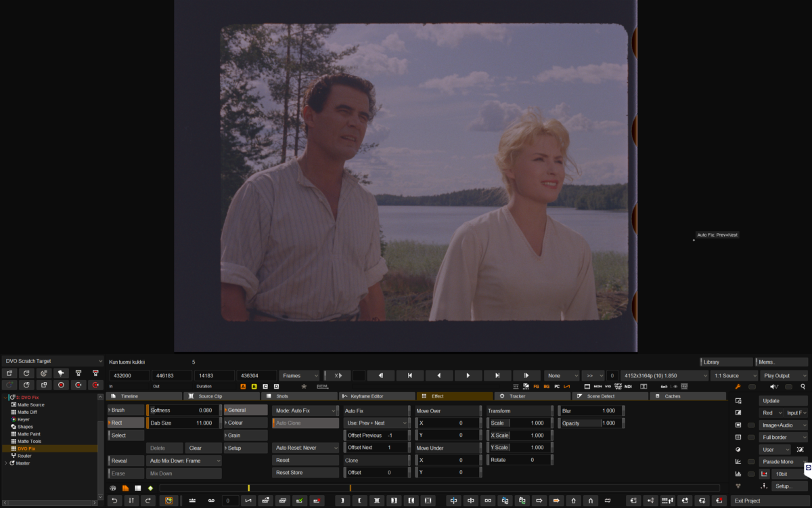This screenshot has height=508, width=812.
Task: Click the orange right-arrow icon in bottom toolbar
Action: (x=556, y=501)
